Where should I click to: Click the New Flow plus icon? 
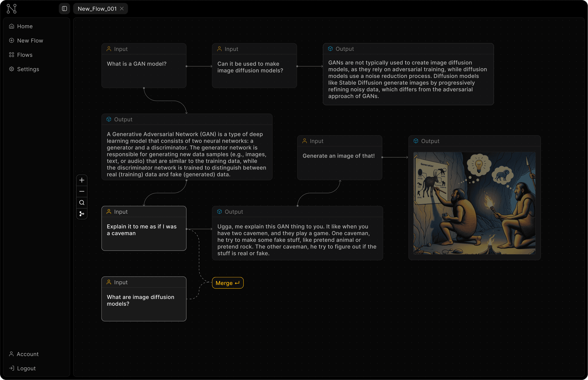click(x=11, y=40)
